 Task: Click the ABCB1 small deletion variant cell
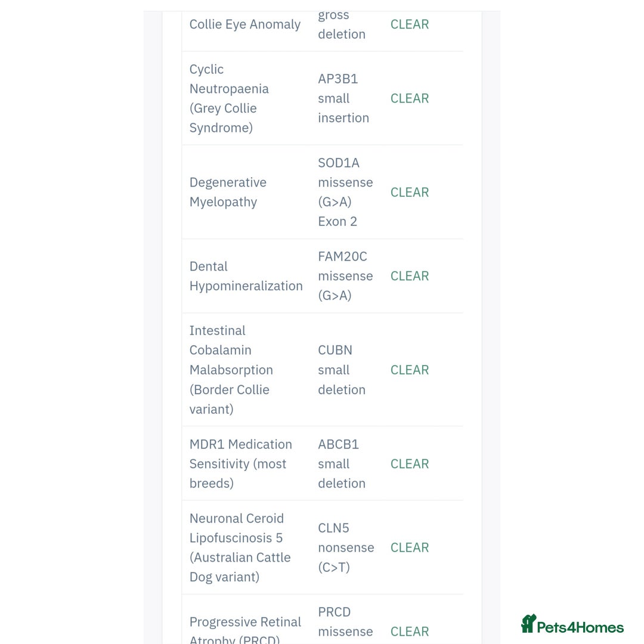click(342, 464)
